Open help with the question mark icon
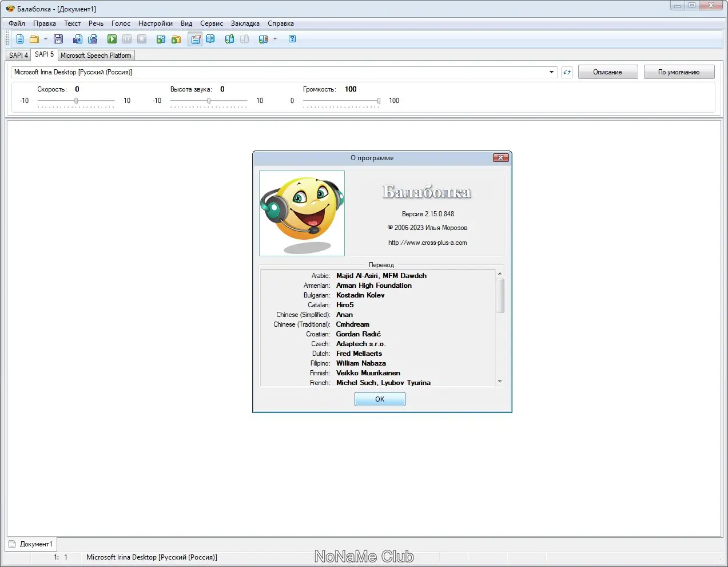Screen dimensions: 728x567 click(x=292, y=39)
